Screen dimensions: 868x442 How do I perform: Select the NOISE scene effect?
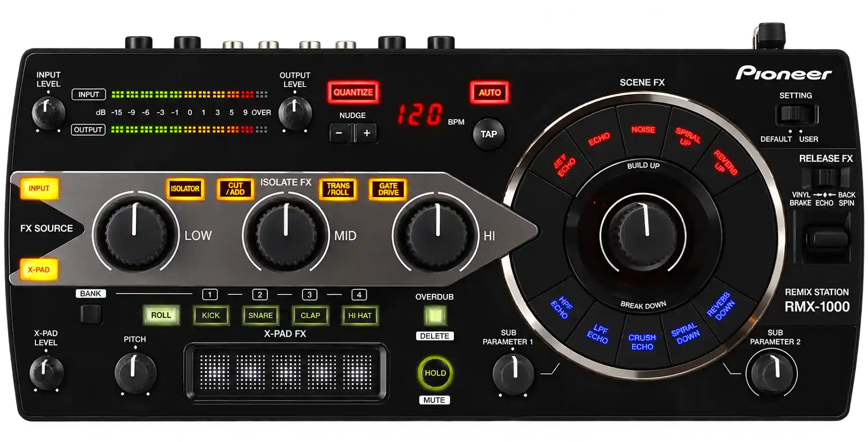(x=643, y=129)
